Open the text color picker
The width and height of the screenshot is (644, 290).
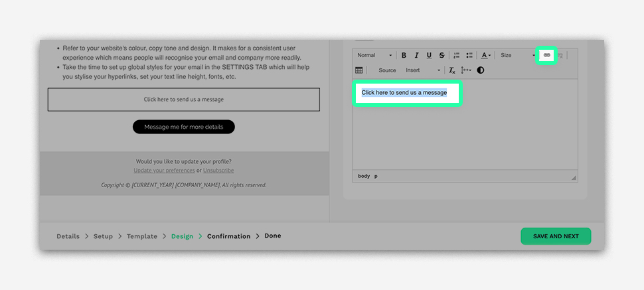(x=486, y=55)
